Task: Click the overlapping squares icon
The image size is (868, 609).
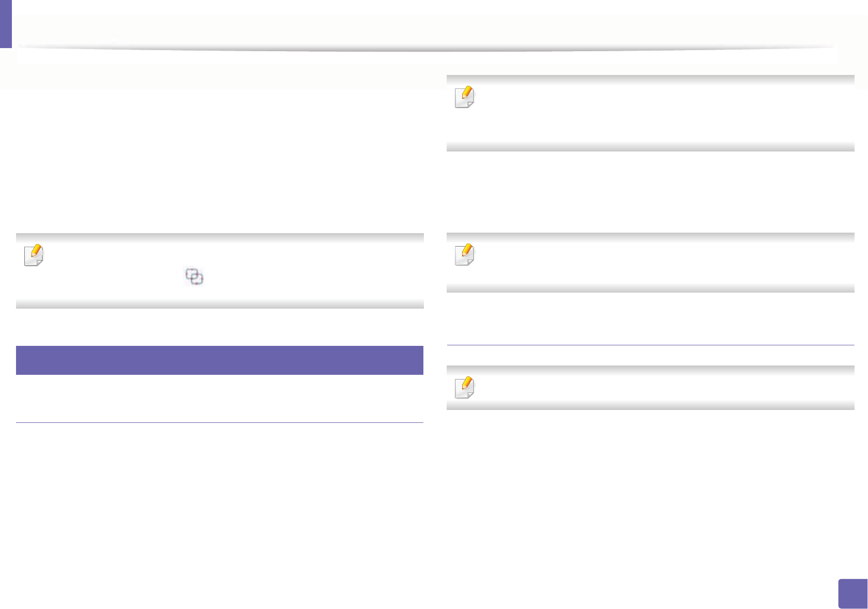Action: tap(194, 277)
